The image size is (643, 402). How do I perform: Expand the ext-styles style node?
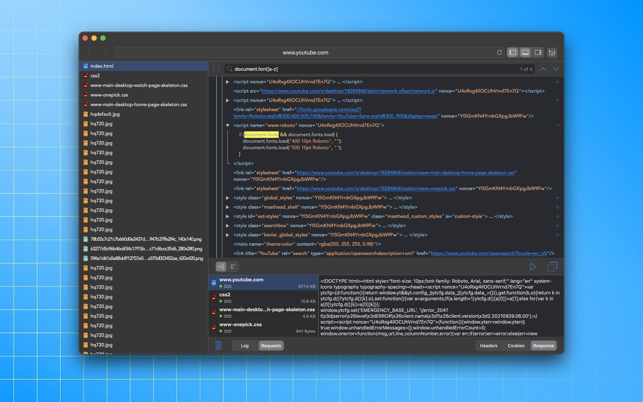tap(227, 216)
